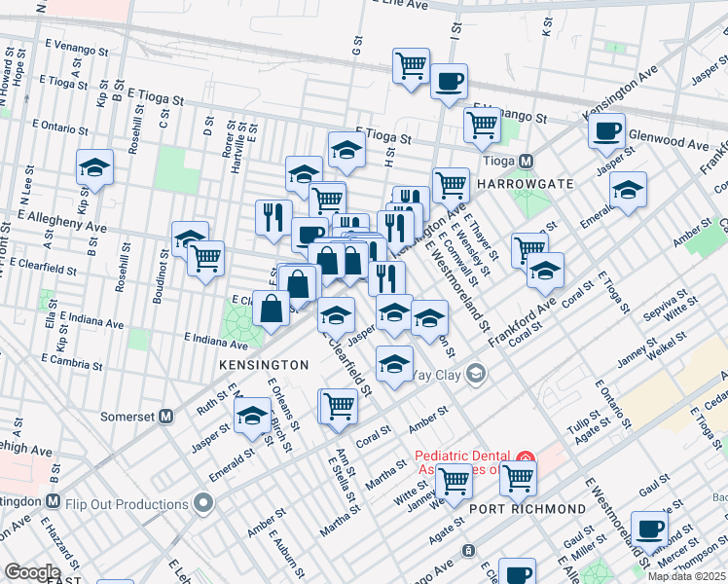The width and height of the screenshot is (728, 584).
Task: Click the shopping bag marker at E Clearfield St by the park
Action: (x=272, y=309)
